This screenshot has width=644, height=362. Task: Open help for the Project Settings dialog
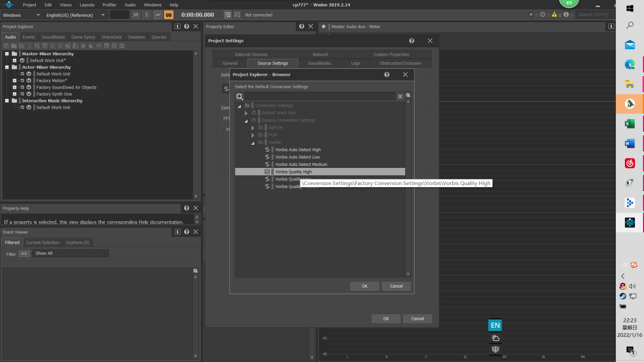pyautogui.click(x=412, y=41)
